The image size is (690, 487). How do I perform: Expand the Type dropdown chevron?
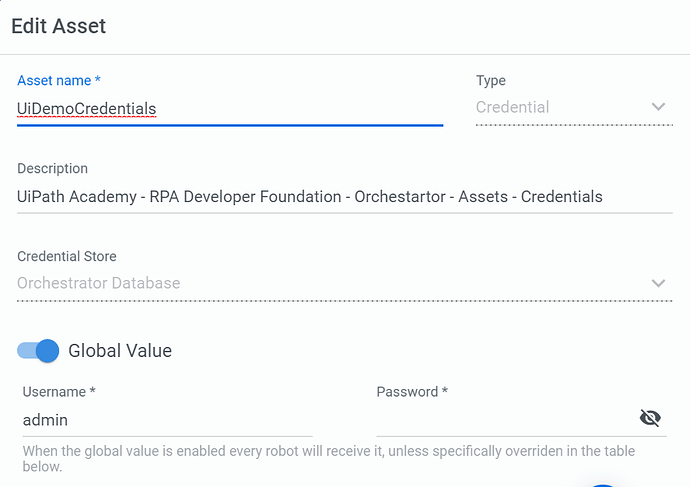pyautogui.click(x=658, y=107)
